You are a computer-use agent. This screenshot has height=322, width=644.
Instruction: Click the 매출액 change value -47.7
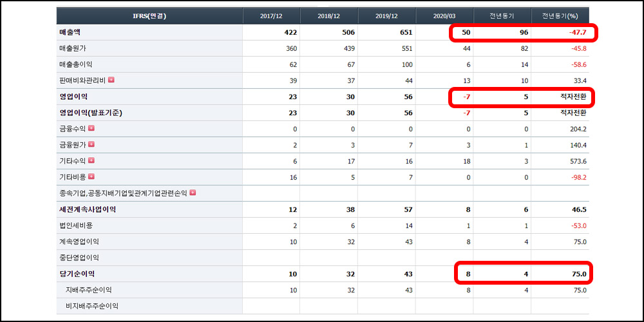point(578,32)
